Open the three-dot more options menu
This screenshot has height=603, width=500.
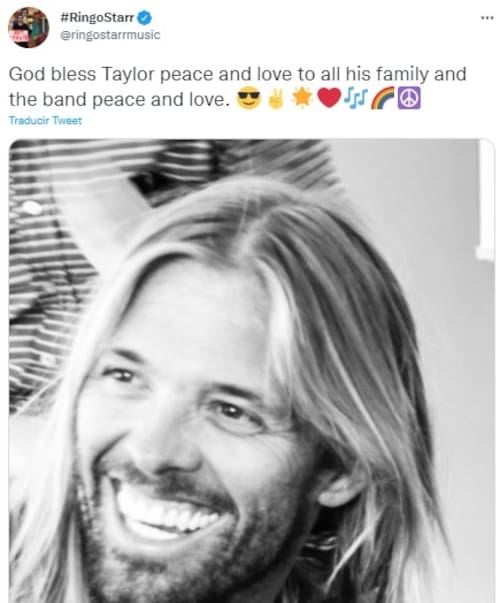(x=487, y=18)
